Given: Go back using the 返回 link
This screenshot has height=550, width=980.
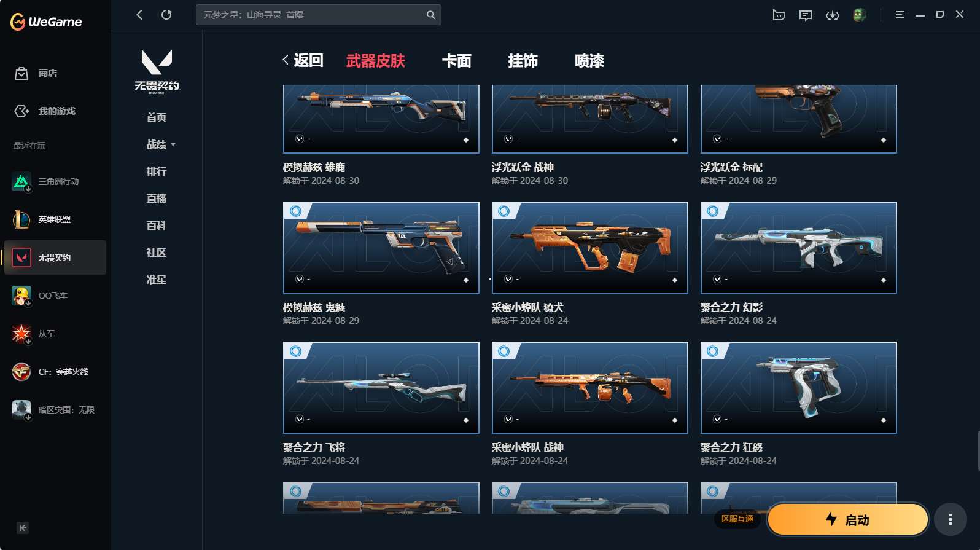Looking at the screenshot, I should pos(303,60).
